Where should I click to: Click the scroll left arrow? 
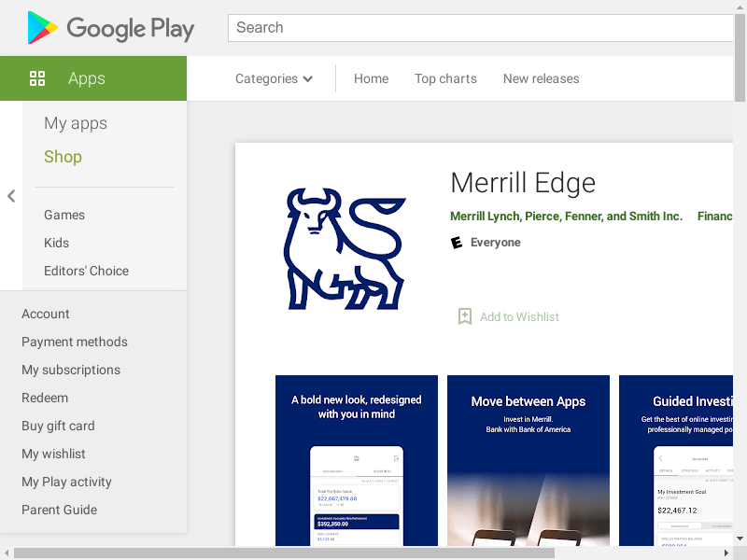tap(7, 553)
